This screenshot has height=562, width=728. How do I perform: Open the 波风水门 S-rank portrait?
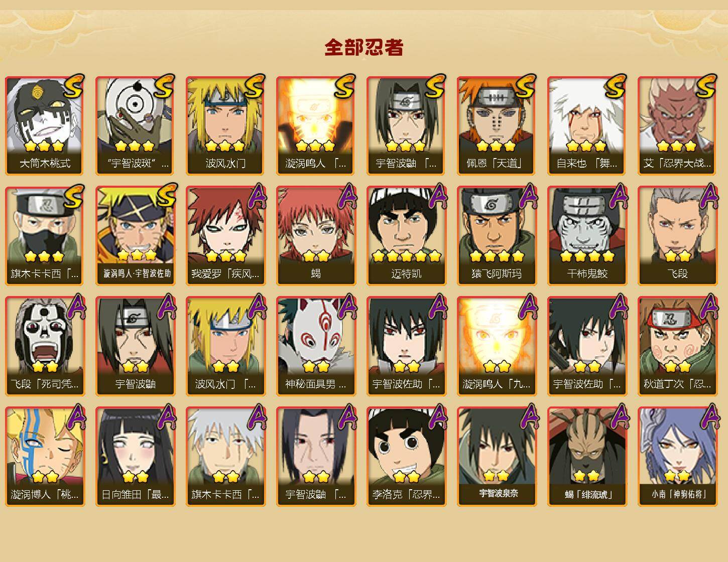225,125
